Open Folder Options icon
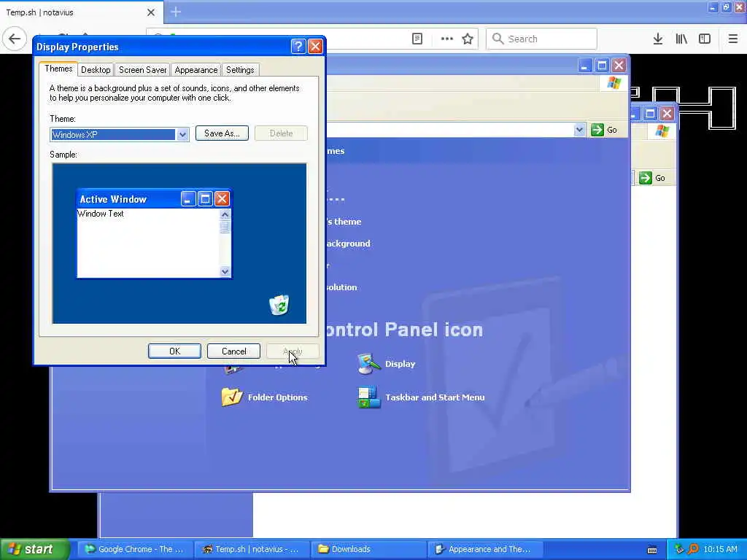747x560 pixels. [232, 397]
